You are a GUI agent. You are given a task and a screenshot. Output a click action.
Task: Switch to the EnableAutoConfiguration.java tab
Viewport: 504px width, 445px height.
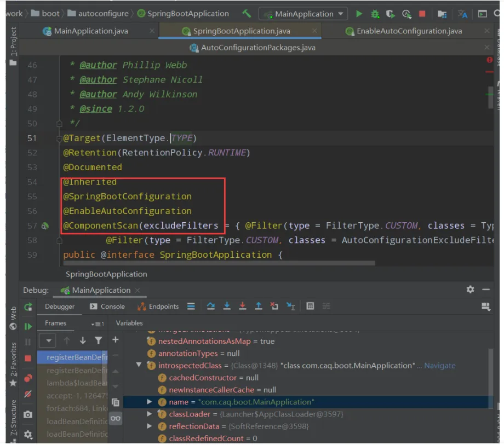tap(409, 31)
